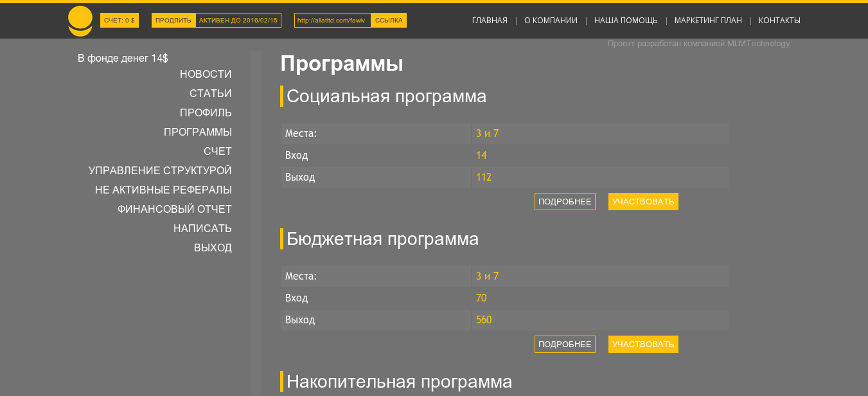
Task: Open ПРОГРАММЫ in the sidebar
Action: (x=198, y=132)
